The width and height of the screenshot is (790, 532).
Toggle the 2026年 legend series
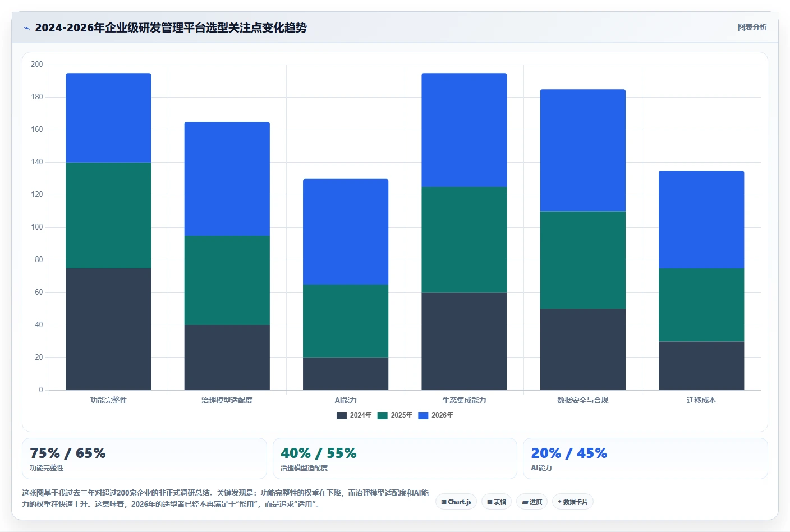coord(436,415)
